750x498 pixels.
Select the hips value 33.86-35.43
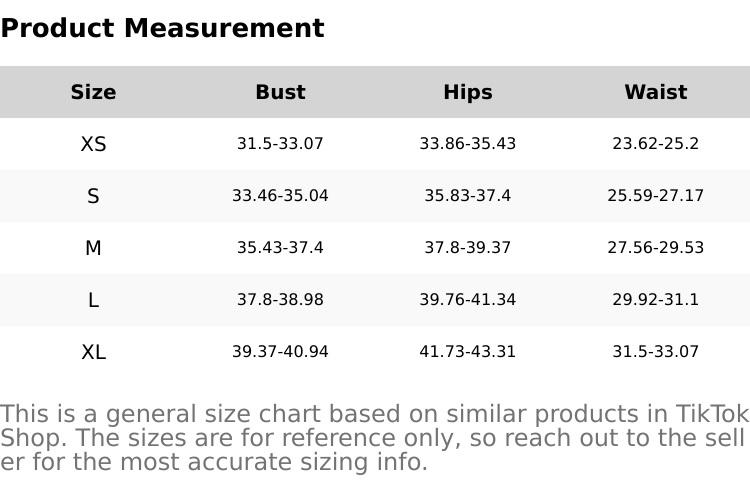pos(467,144)
